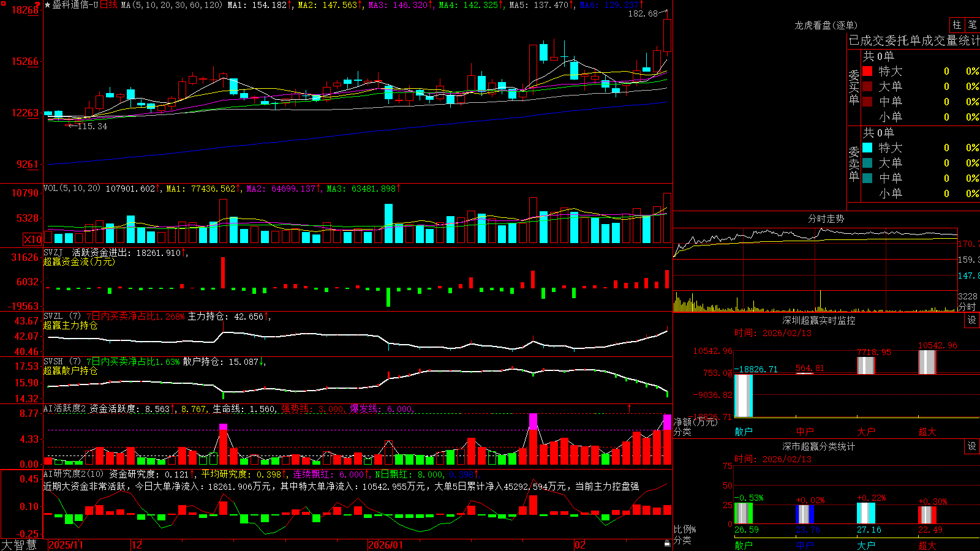Click the dark red 大单 swatch under 委买单
Screen dimensions: 980x551
click(867, 86)
